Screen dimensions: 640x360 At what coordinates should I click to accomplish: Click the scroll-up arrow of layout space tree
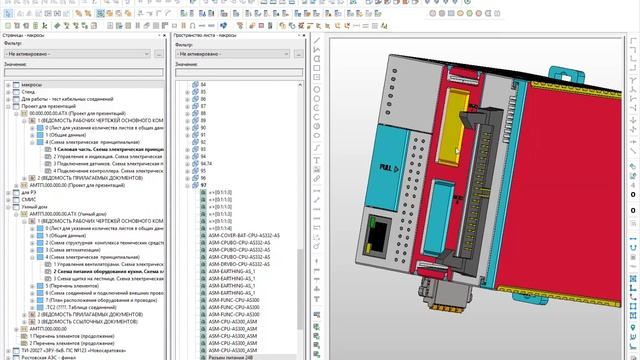tap(300, 84)
